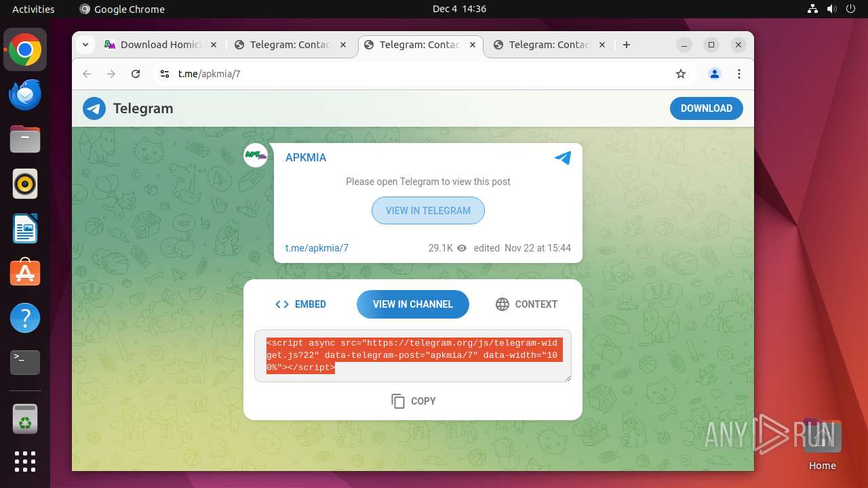Open the APKMIA channel name link

[306, 157]
